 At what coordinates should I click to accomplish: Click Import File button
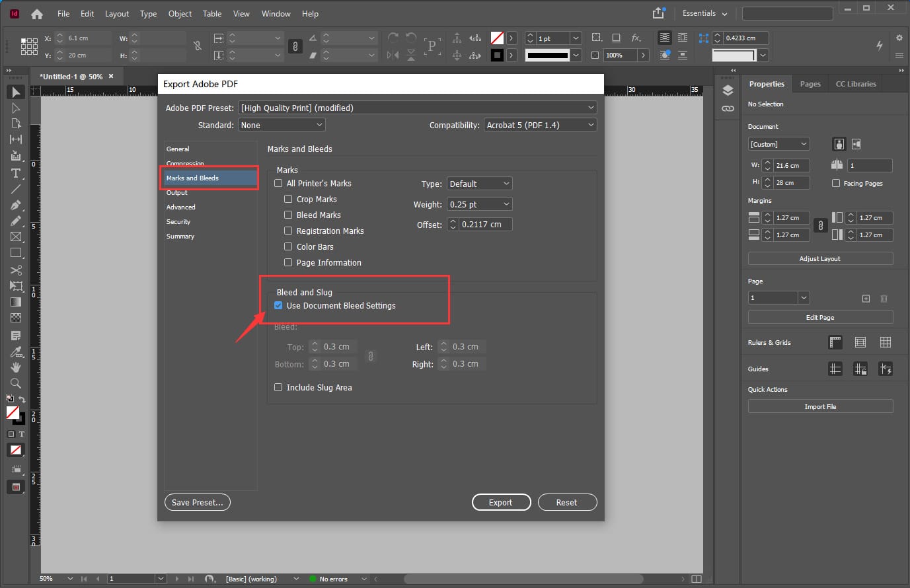click(820, 406)
